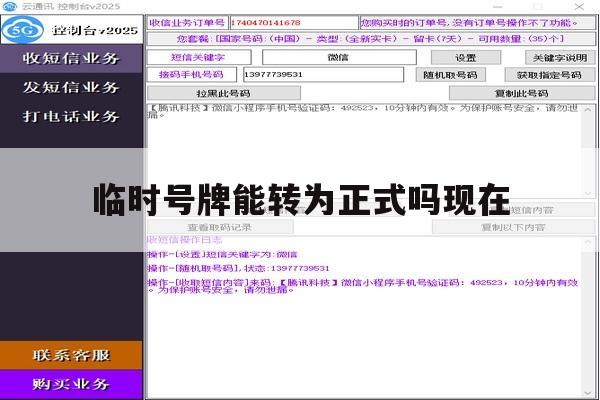Click the received SMS message text area
The height and width of the screenshot is (400, 600).
[x=364, y=151]
